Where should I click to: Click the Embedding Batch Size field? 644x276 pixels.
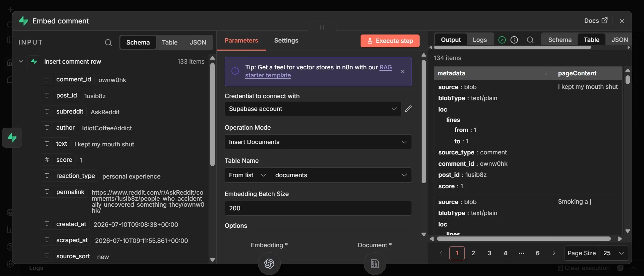point(318,208)
